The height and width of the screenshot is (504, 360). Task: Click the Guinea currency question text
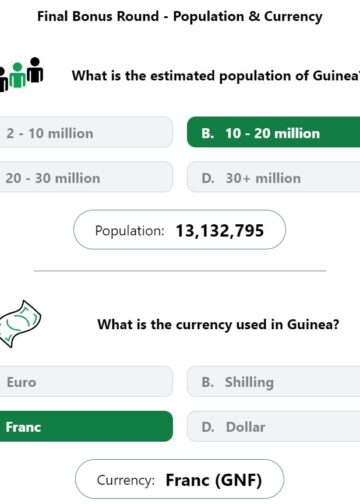click(218, 324)
